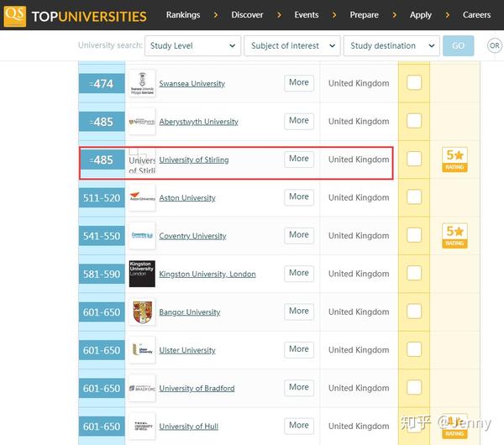Tick compare checkbox for Ulster University
The image size is (504, 445).
(414, 349)
